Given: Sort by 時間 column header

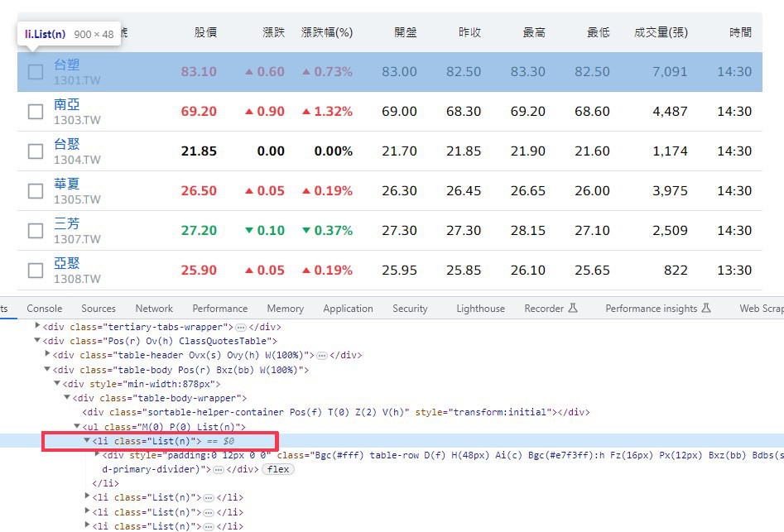Looking at the screenshot, I should [740, 32].
